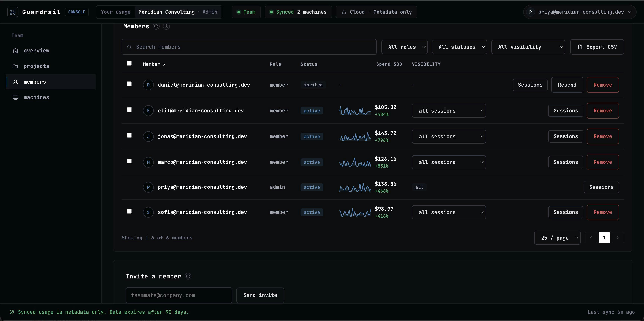The height and width of the screenshot is (321, 644).
Task: Resend the invitation to daniel
Action: point(567,85)
